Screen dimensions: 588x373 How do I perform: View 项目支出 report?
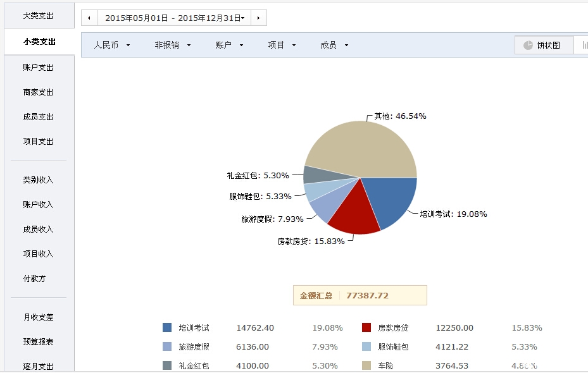[x=38, y=142]
